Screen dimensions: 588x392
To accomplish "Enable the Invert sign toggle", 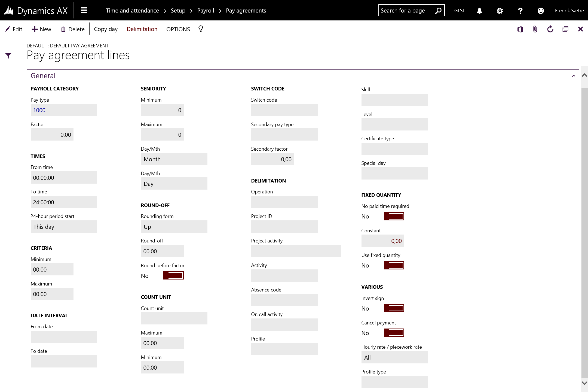I will [x=394, y=308].
